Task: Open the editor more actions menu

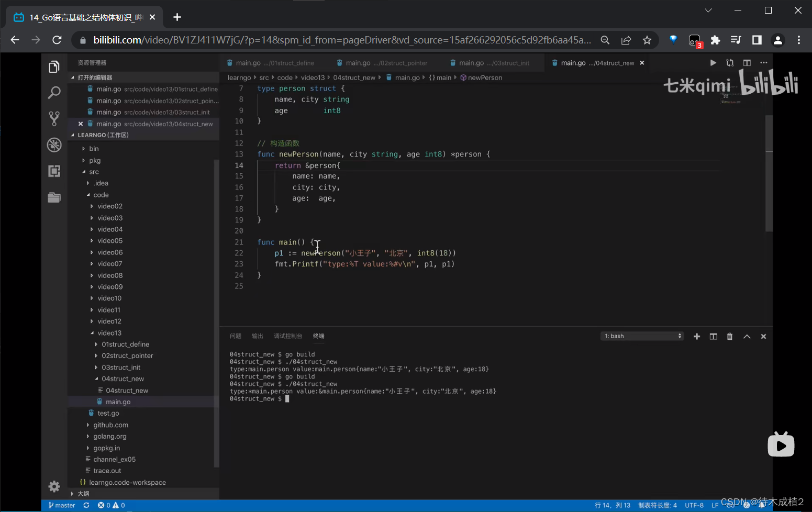Action: pos(764,63)
